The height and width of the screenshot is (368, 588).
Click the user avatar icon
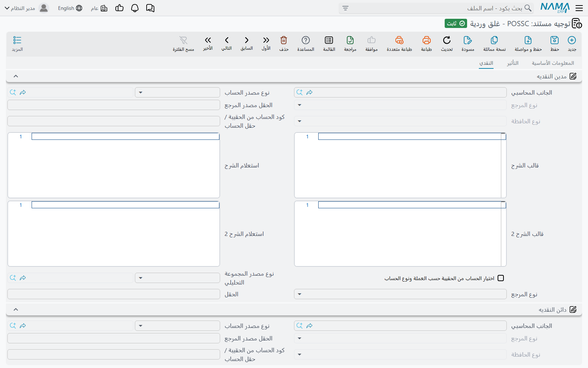coord(44,8)
